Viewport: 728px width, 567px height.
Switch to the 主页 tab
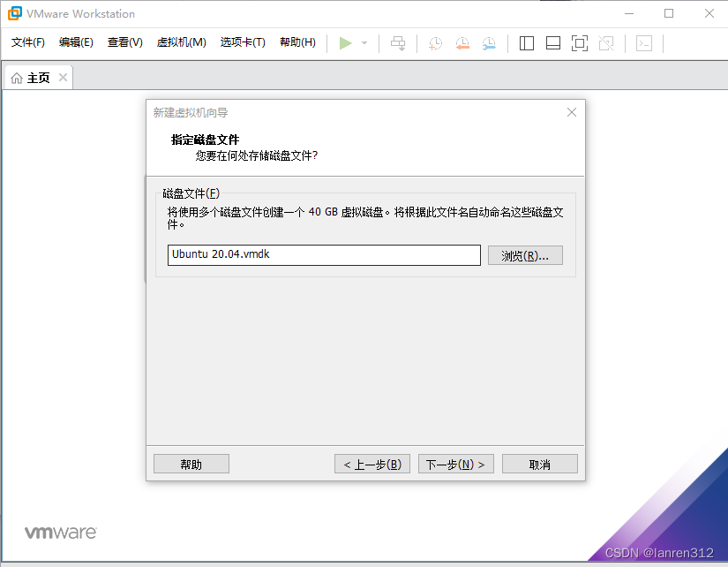pos(32,78)
